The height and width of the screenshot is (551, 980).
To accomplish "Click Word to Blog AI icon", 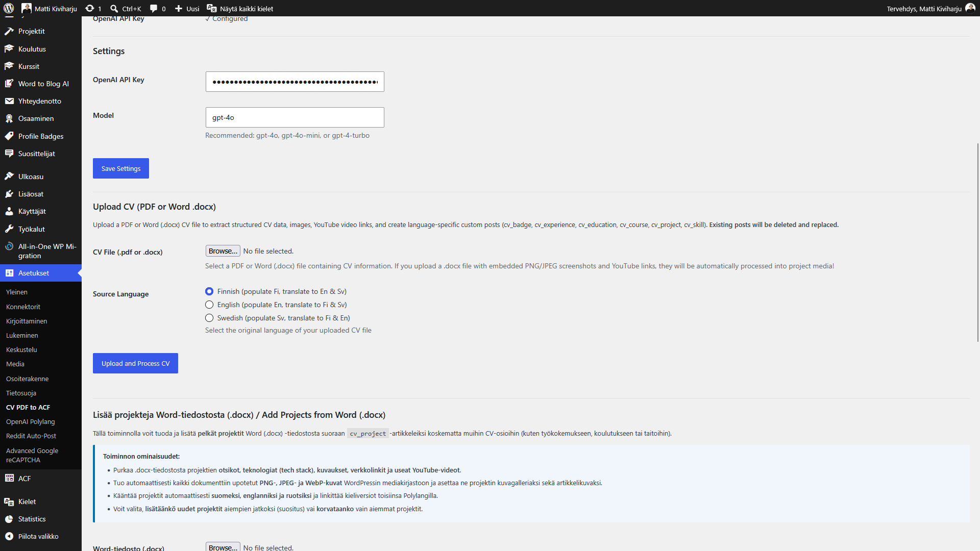I will coord(9,84).
